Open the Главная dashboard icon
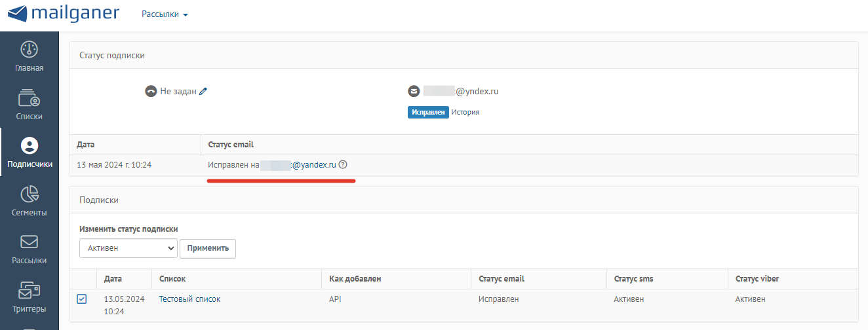868x330 pixels. (x=30, y=49)
